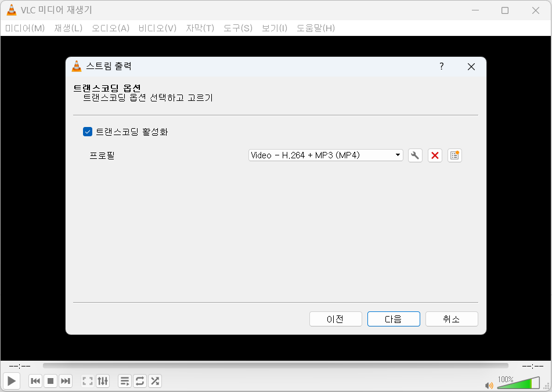Click the playback seek bar

[276, 365]
